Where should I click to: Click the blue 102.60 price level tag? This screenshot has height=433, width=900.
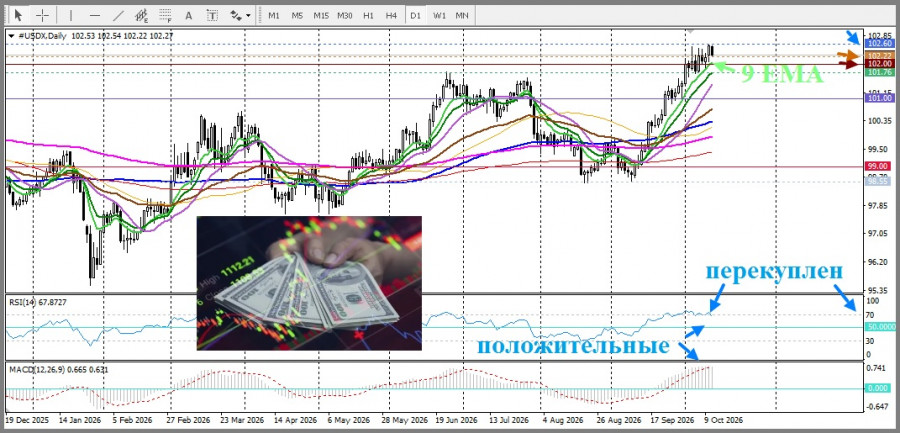tap(880, 44)
